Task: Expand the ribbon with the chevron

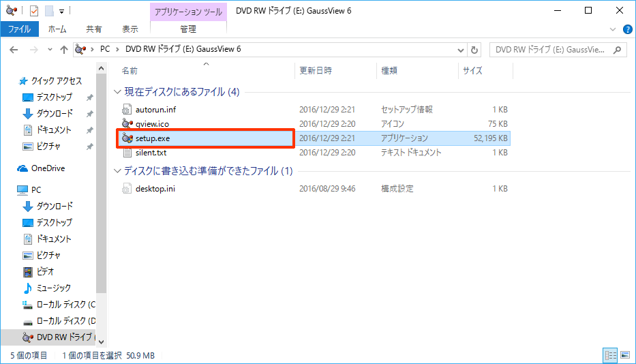Action: pyautogui.click(x=612, y=29)
